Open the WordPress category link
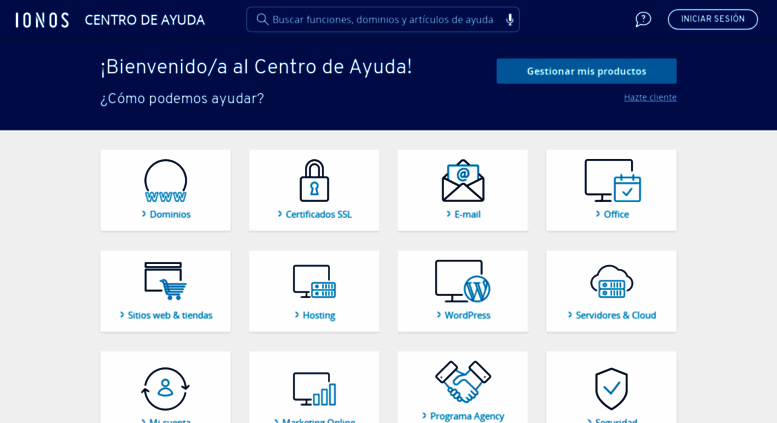This screenshot has height=423, width=777. (x=463, y=316)
